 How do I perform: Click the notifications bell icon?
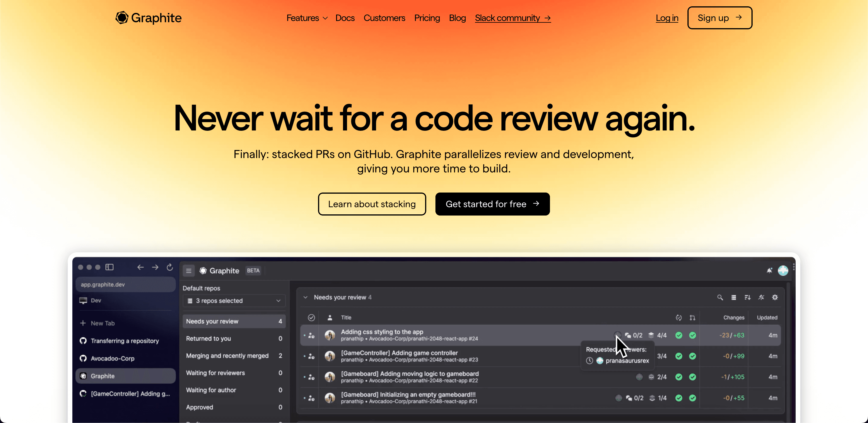[x=769, y=270]
